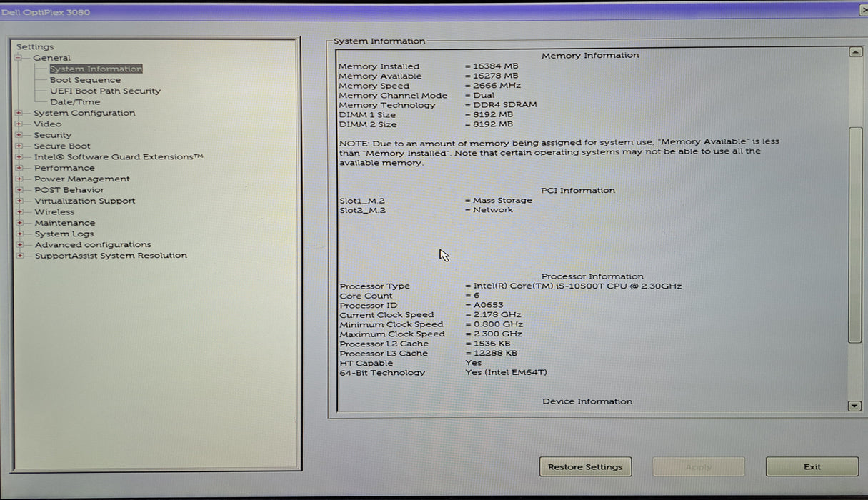Select System Configuration label
The height and width of the screenshot is (500, 868).
84,113
